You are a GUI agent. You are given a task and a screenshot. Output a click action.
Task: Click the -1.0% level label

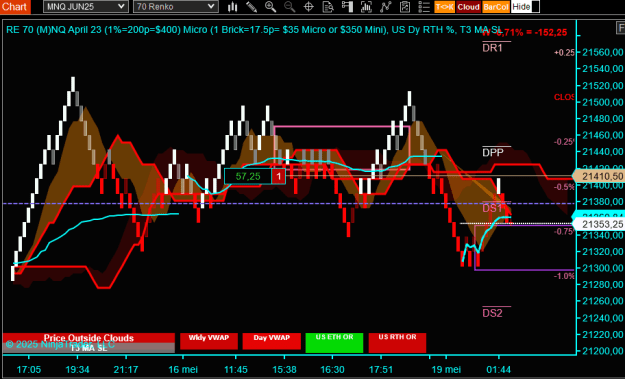564,276
